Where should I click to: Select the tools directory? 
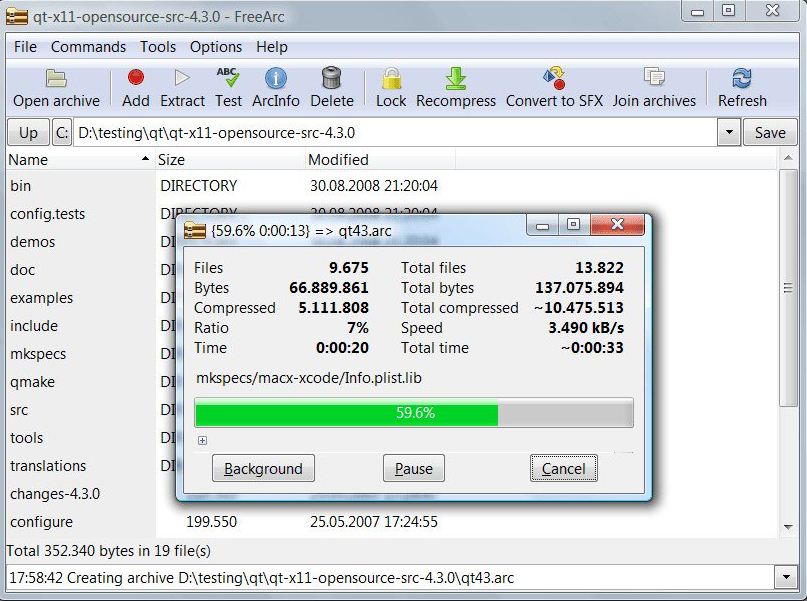[26, 438]
